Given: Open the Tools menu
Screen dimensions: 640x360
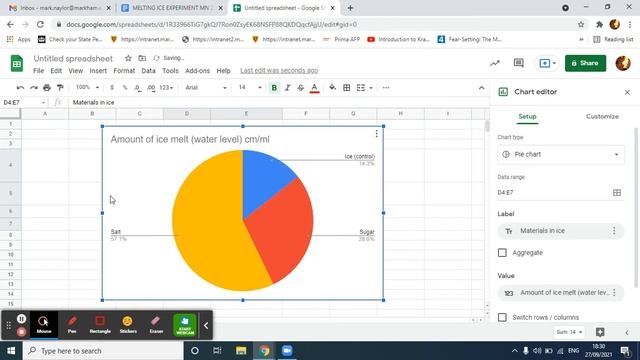Looking at the screenshot, I should tap(170, 71).
